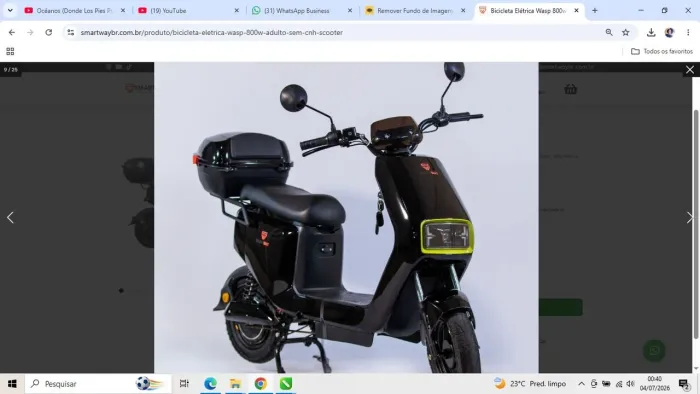Viewport: 700px width, 394px height.
Task: Close the image lightbox with the X
Action: tap(690, 70)
